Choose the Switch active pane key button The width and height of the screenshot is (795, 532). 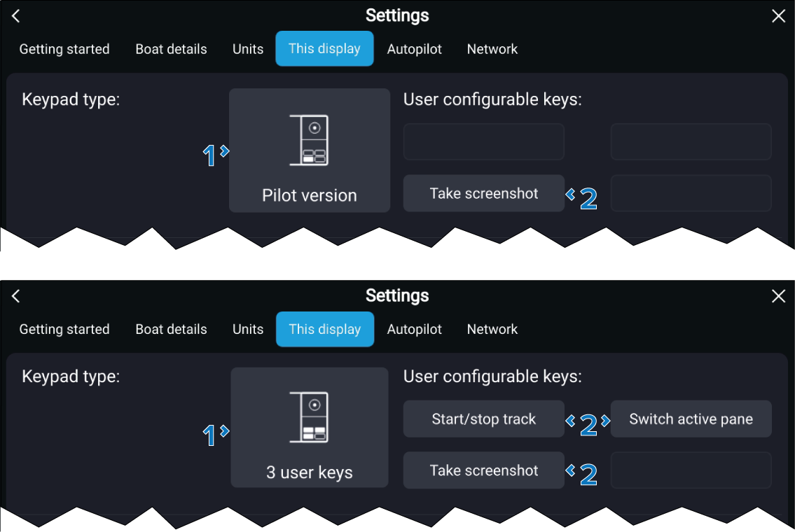(691, 419)
